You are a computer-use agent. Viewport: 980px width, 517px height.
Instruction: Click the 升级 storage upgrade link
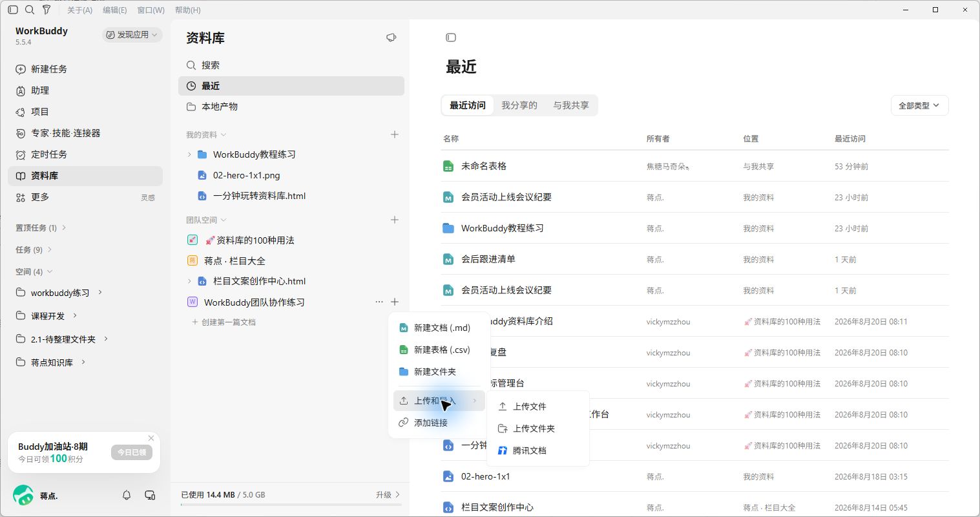pyautogui.click(x=388, y=494)
